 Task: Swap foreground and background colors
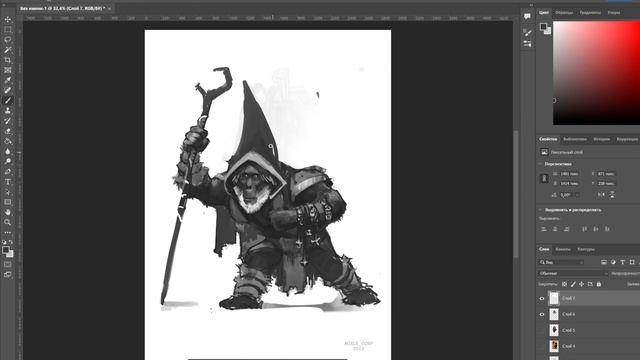(x=11, y=242)
